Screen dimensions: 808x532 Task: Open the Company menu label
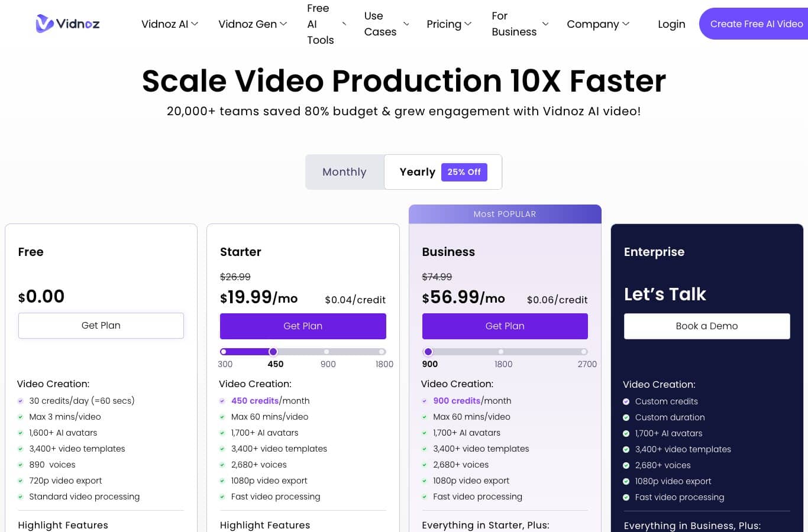click(593, 24)
